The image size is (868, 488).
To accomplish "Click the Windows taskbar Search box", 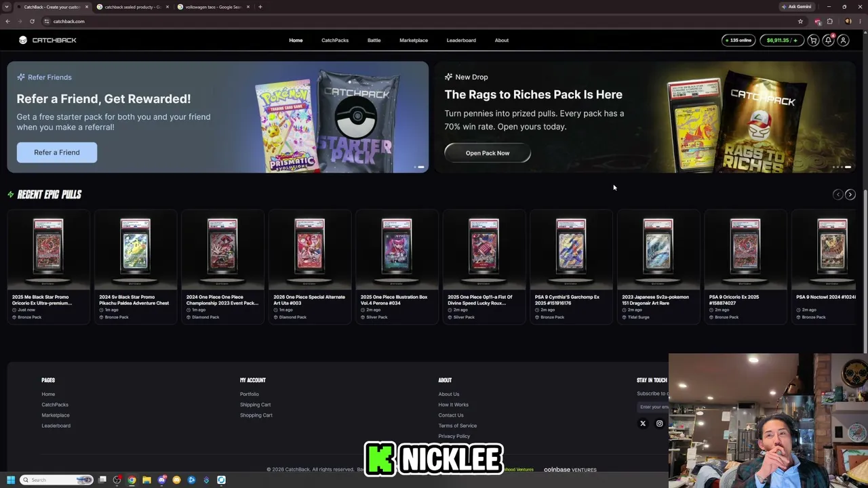I will click(x=56, y=480).
